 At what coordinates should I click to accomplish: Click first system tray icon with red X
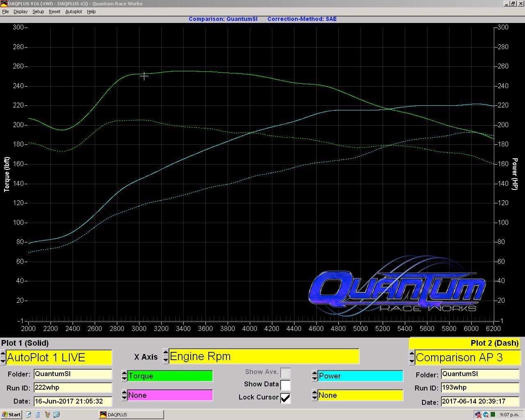(x=478, y=415)
